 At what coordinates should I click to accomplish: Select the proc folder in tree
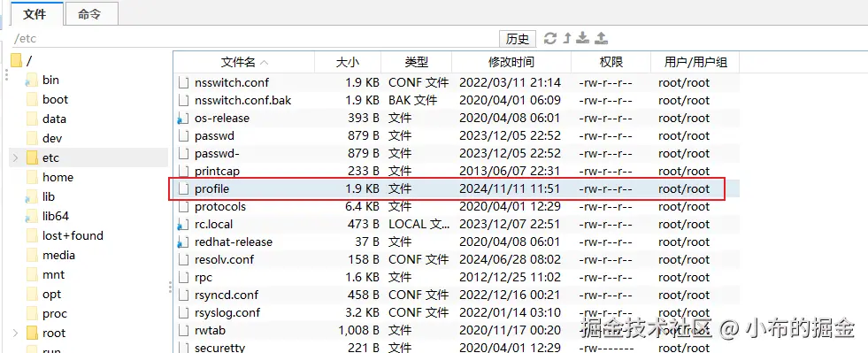tap(54, 314)
